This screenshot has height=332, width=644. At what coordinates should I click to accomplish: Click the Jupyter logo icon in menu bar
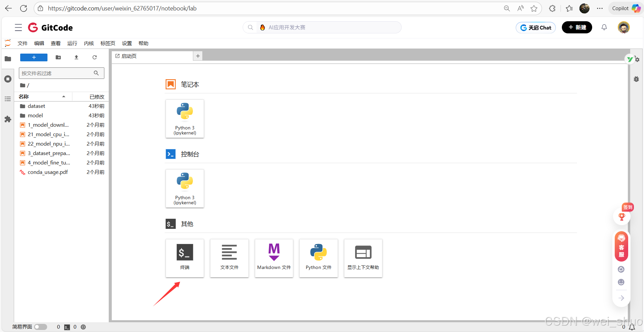(x=8, y=43)
